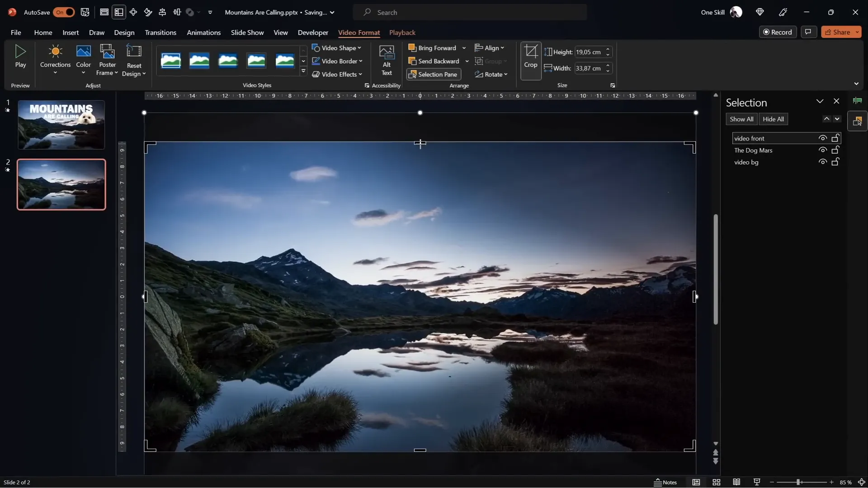The image size is (868, 488).
Task: Open the File menu
Action: point(16,33)
